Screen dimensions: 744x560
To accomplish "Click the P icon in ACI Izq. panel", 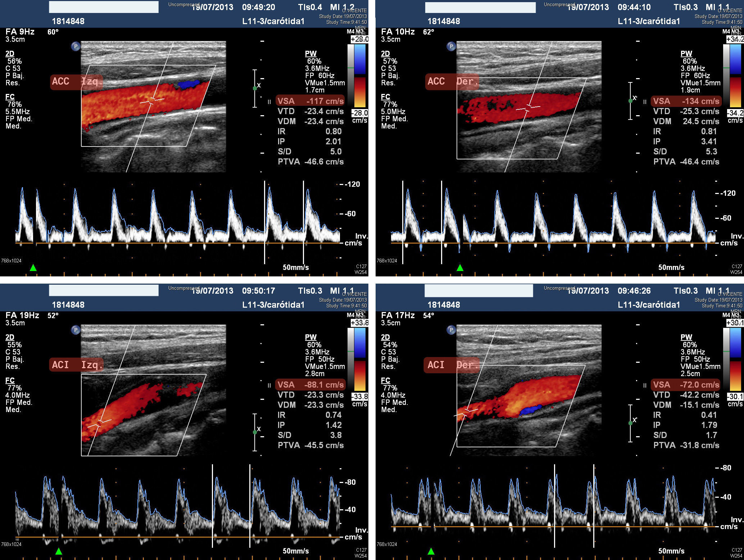I will coord(76,330).
